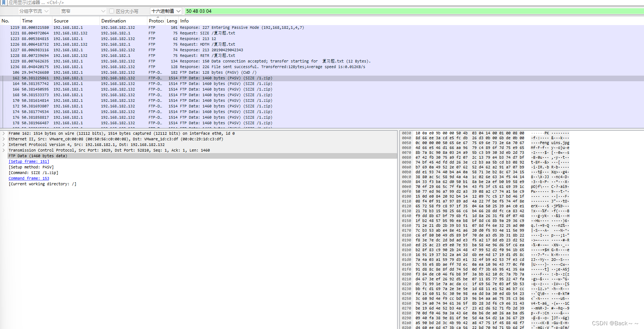Expand the Frame 162 details node
This screenshot has height=329, width=644.
[4, 133]
